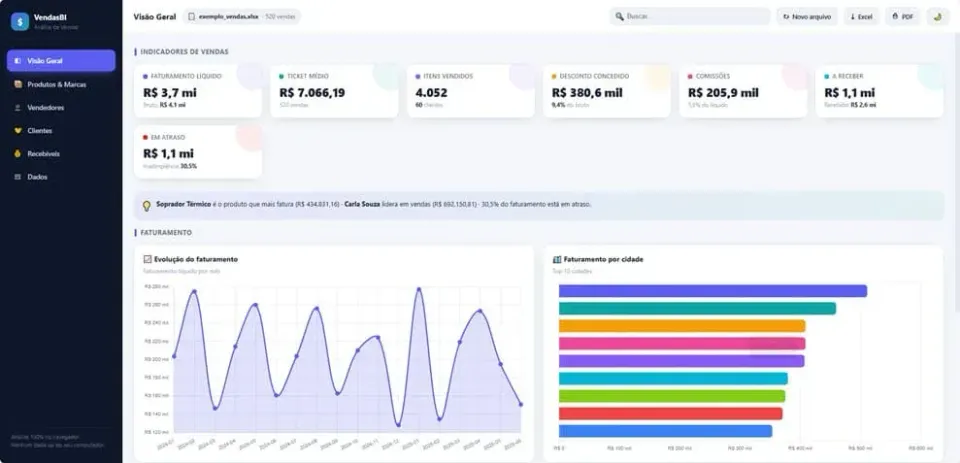Select the Visão Geral sidebar item
Screen dimensions: 960x463
(61, 61)
